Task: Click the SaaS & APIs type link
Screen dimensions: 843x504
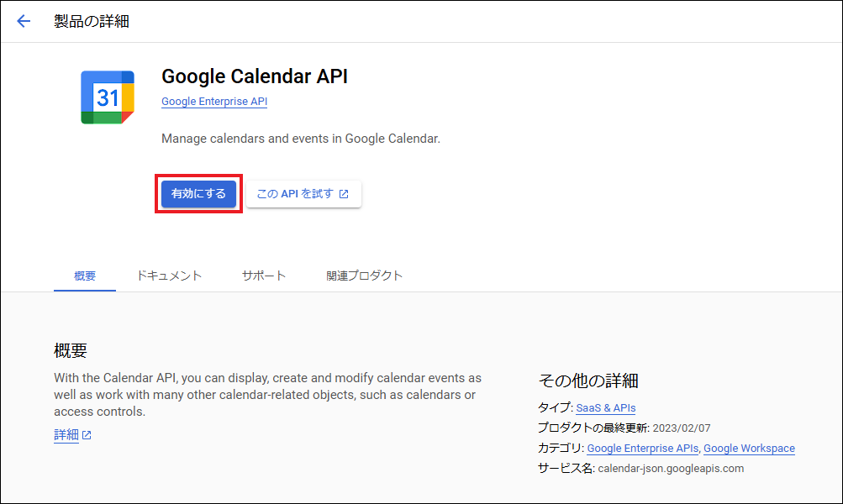Action: [605, 407]
